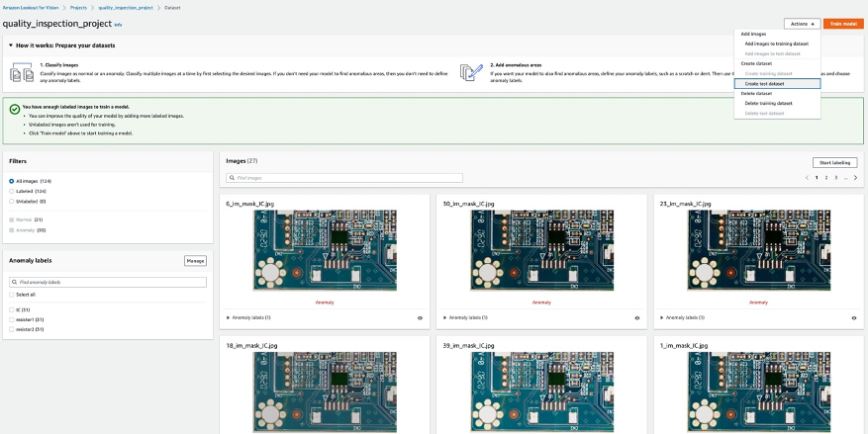Image resolution: width=868 pixels, height=434 pixels.
Task: Select Delete training dataset menu entry
Action: 768,103
